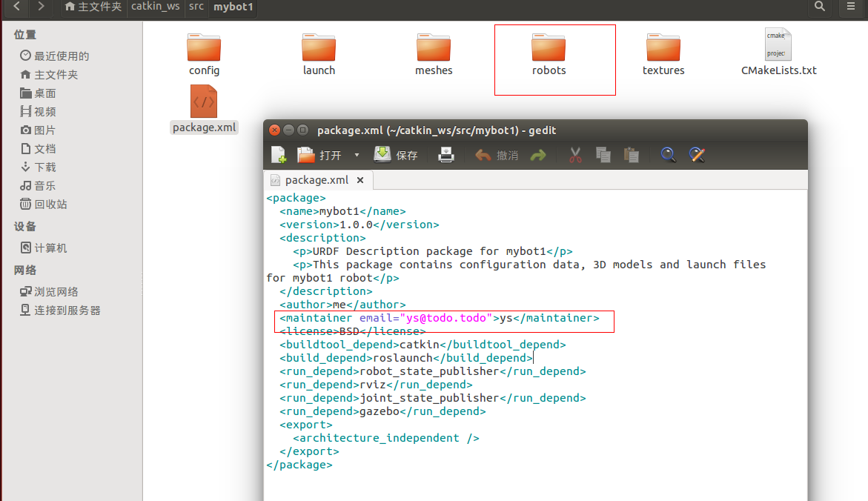Go back in file manager
This screenshot has width=868, height=501.
point(16,6)
